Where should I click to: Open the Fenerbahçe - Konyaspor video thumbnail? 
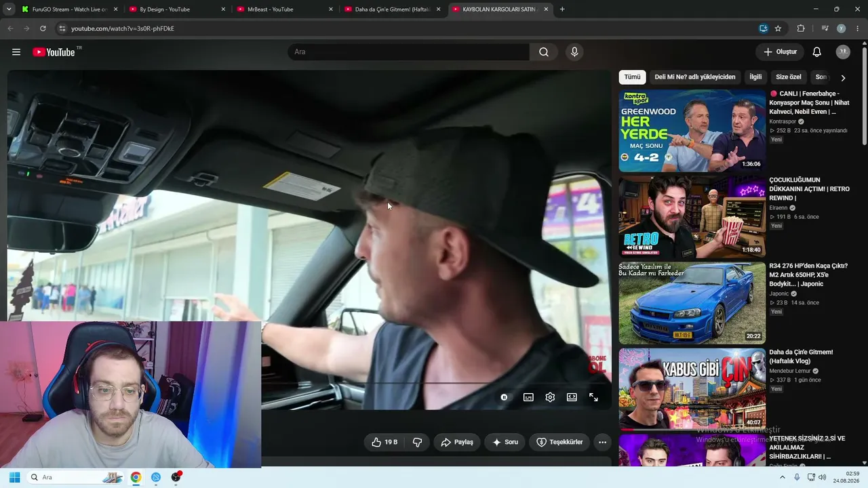point(692,131)
